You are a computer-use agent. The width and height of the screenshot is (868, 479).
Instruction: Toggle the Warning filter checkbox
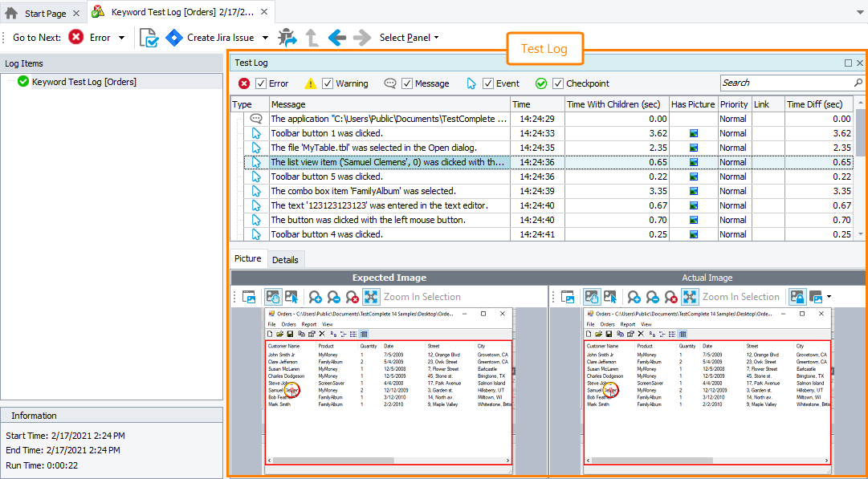328,83
